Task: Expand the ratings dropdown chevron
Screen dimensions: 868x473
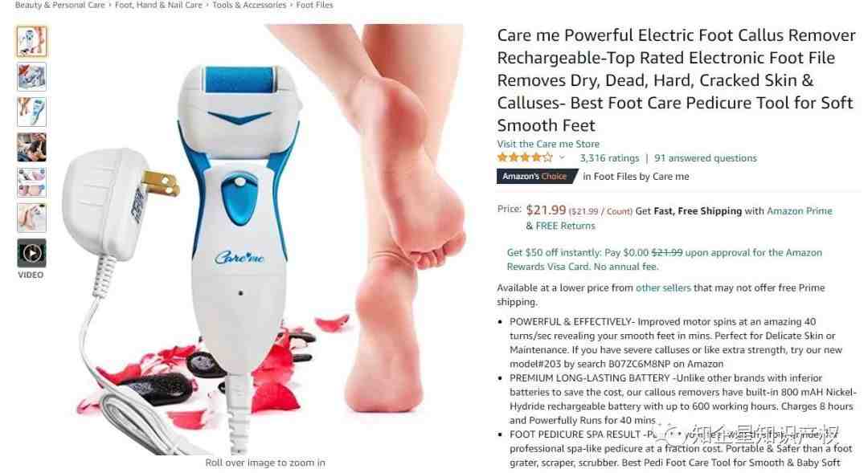Action: (x=562, y=157)
